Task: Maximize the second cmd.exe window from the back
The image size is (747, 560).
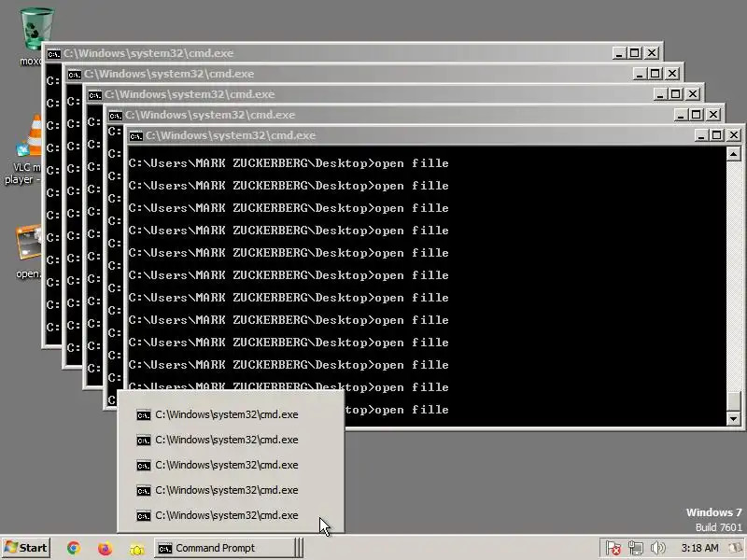Action: [655, 74]
